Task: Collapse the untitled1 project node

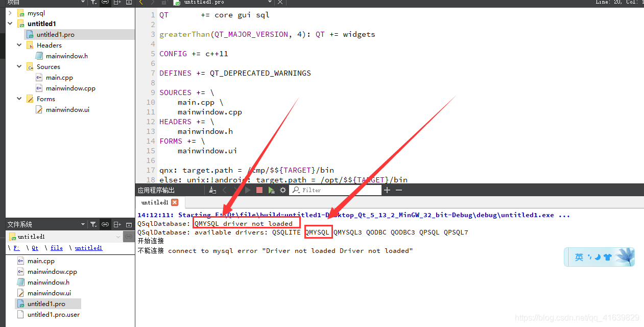Action: point(10,24)
